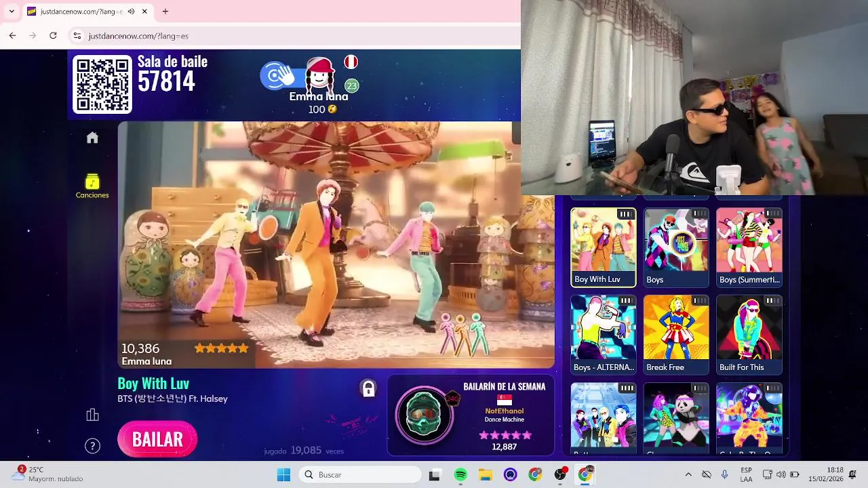Click the play count 19,085
The height and width of the screenshot is (488, 868).
tap(306, 451)
